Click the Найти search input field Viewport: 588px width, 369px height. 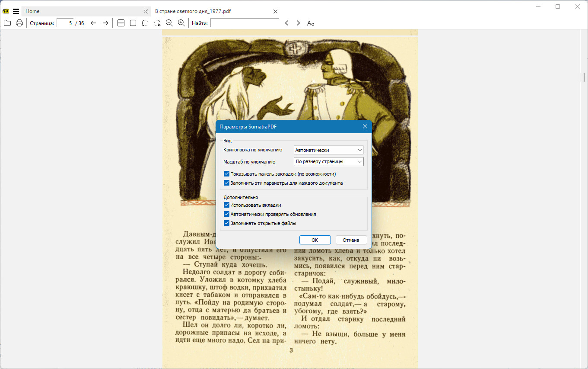(245, 23)
